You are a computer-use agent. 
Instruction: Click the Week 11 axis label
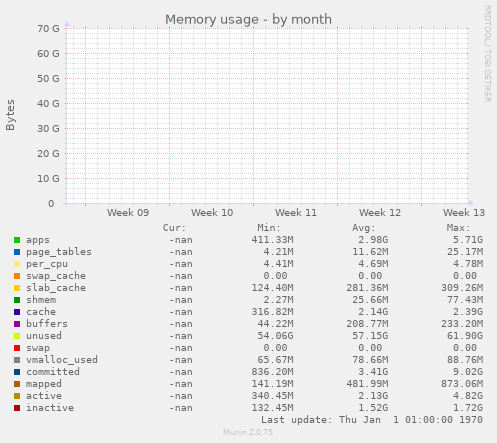pyautogui.click(x=296, y=213)
